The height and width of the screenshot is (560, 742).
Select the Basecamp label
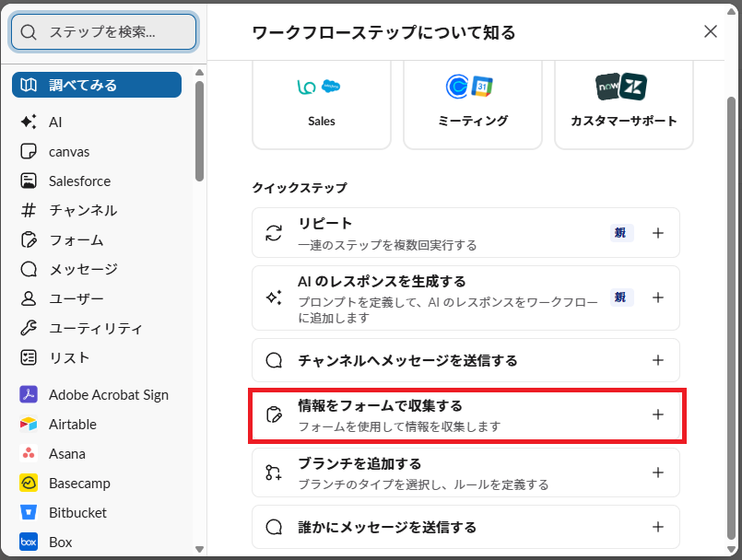[x=79, y=484]
